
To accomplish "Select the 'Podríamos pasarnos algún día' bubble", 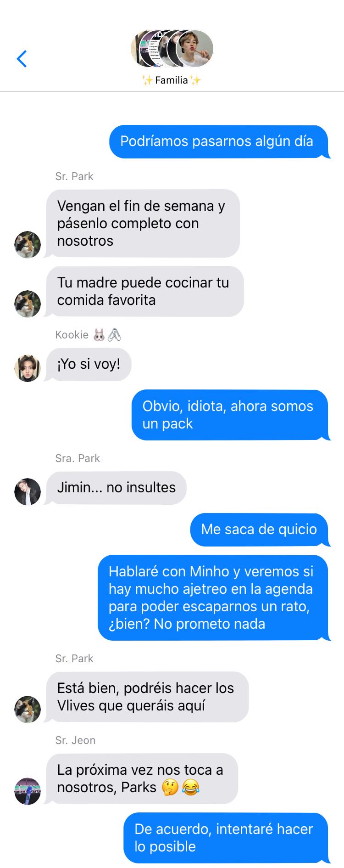I will coord(219,141).
